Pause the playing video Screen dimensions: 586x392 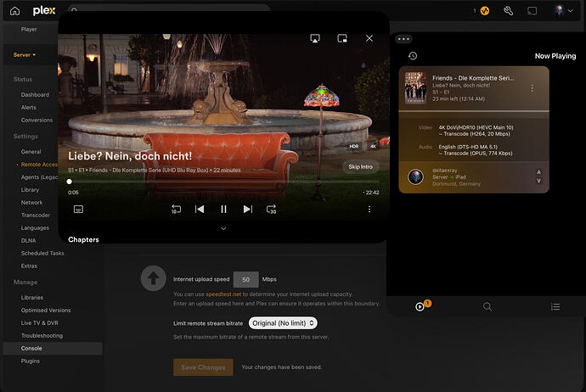point(223,209)
